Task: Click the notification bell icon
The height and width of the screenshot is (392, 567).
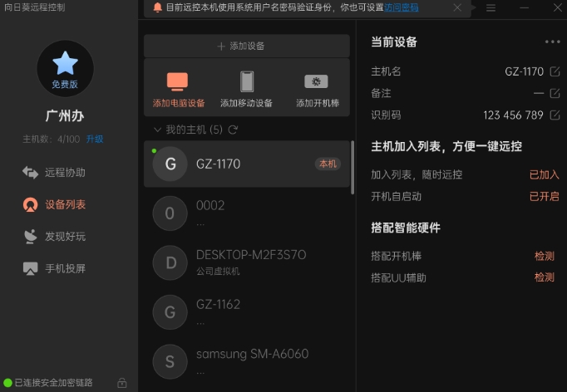Action: point(158,7)
